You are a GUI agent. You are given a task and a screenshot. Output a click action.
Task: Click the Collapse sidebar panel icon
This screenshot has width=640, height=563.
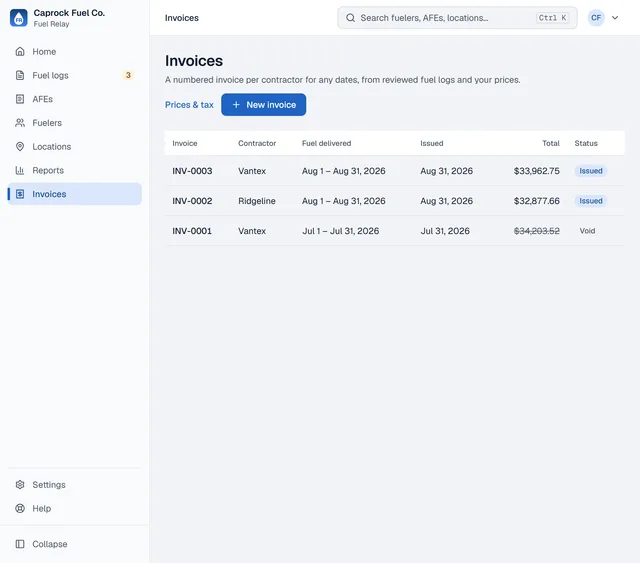coord(20,544)
